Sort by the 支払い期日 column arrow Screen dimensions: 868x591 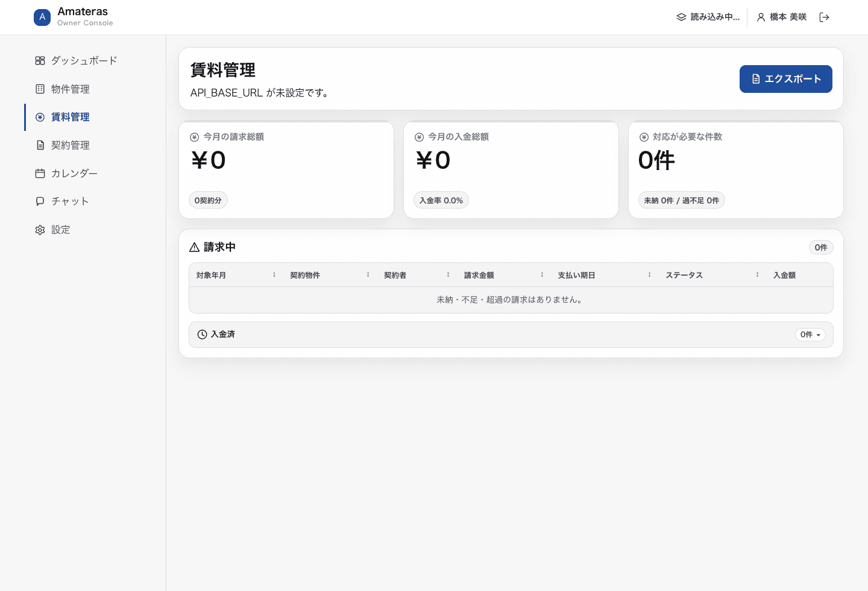coord(649,275)
